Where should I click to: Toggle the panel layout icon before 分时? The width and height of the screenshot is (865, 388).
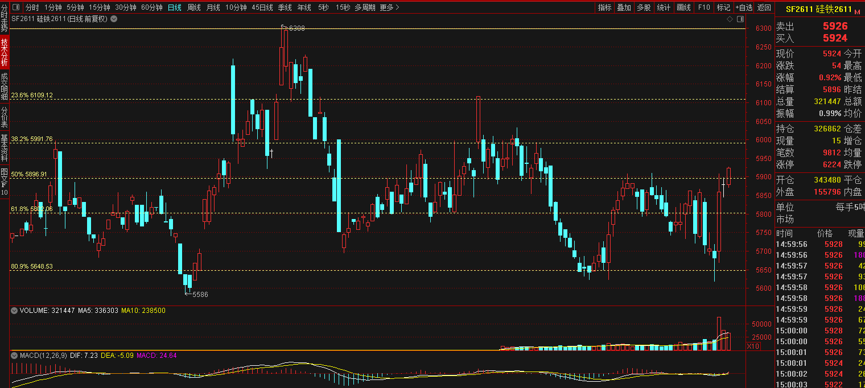tap(15, 8)
